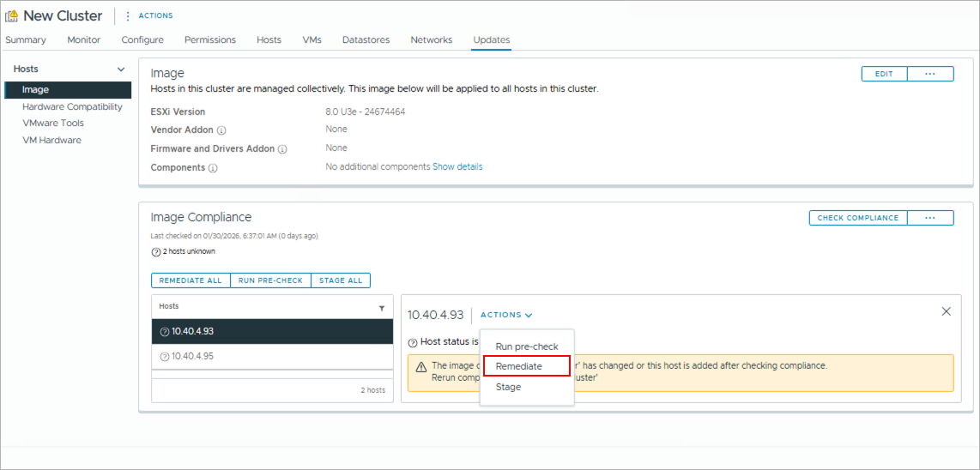This screenshot has height=470, width=980.
Task: Click the Show details link
Action: click(457, 167)
